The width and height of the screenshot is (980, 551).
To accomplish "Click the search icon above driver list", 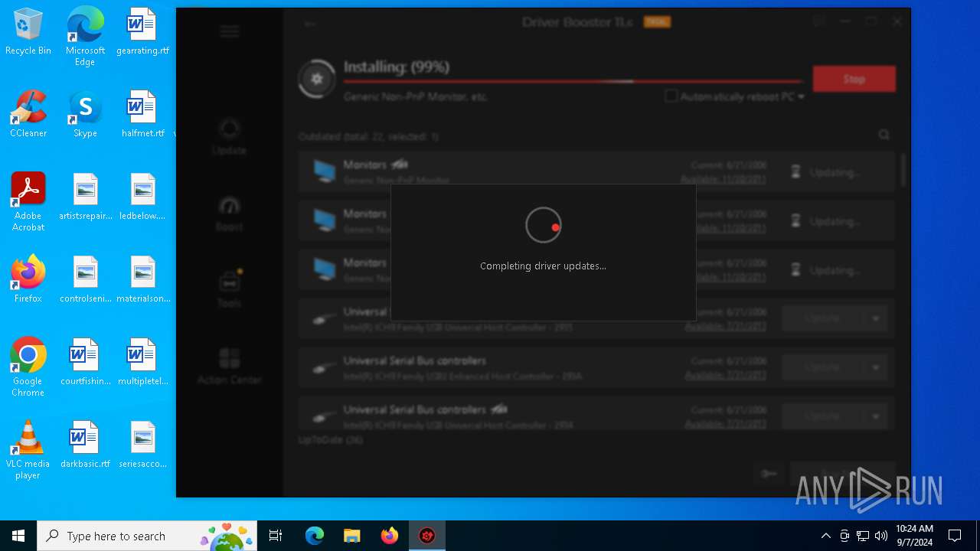I will 884,135.
